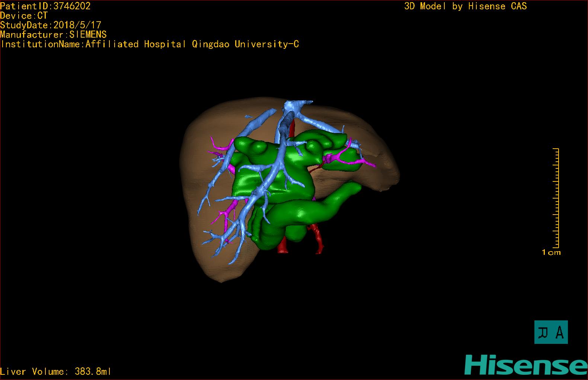Select the Device:CT text line
588x380 pixels.
click(x=24, y=16)
